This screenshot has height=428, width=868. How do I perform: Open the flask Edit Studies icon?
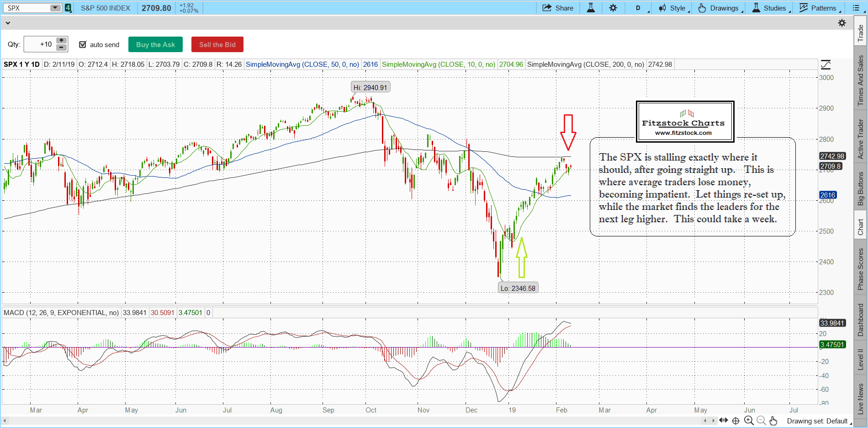tap(591, 8)
